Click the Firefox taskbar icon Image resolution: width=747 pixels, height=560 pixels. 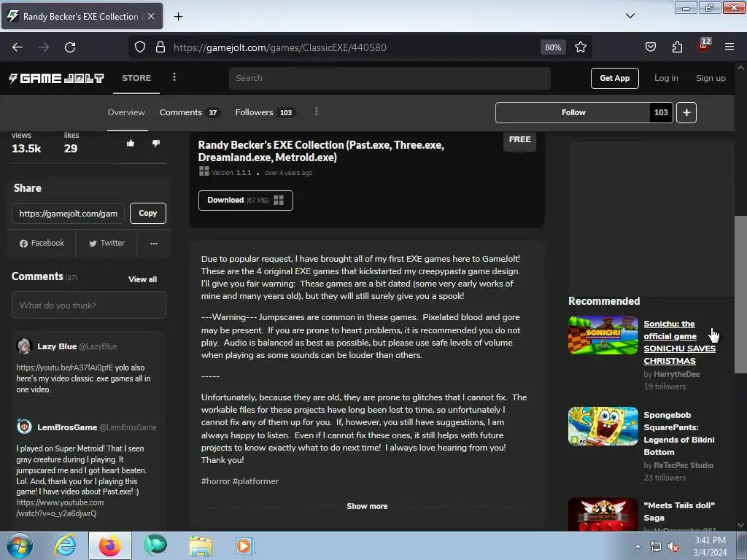click(110, 545)
